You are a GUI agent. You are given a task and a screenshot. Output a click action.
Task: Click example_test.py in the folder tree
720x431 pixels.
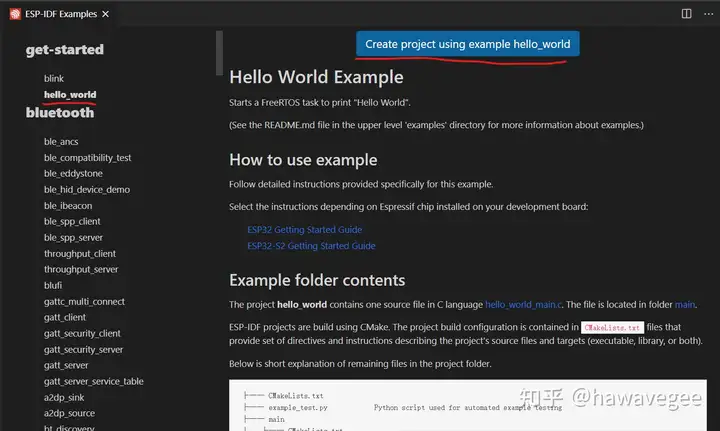[298, 408]
